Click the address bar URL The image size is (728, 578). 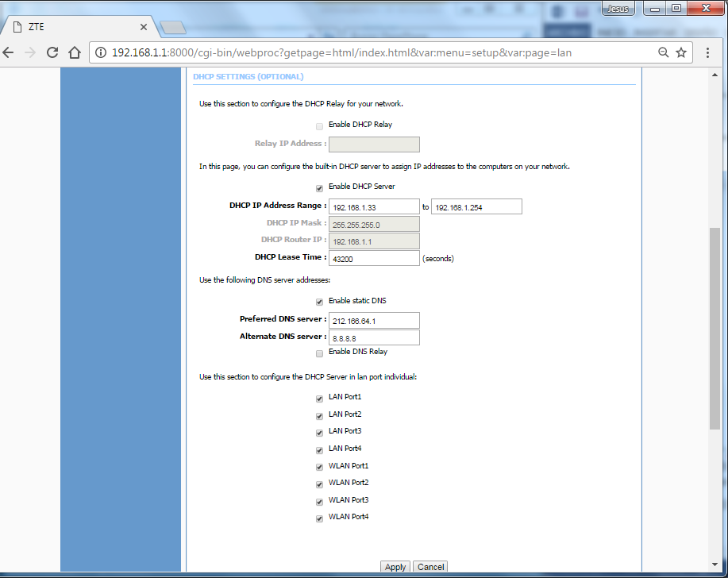point(341,52)
